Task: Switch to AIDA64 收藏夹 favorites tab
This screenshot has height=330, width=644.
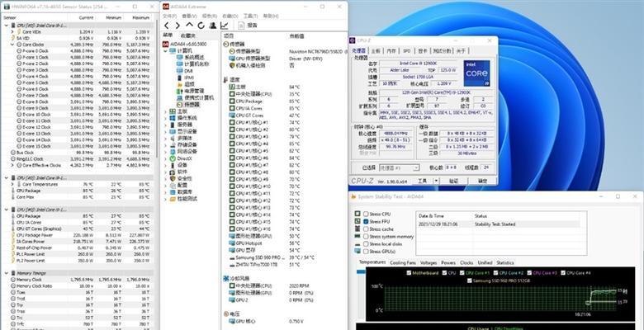Action: [187, 35]
